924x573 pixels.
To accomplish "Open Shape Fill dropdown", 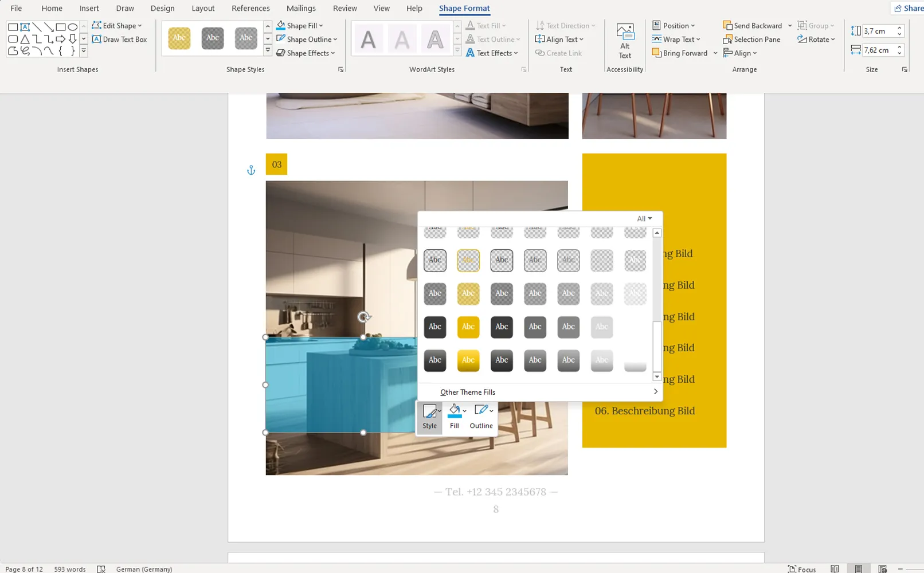I will [300, 26].
